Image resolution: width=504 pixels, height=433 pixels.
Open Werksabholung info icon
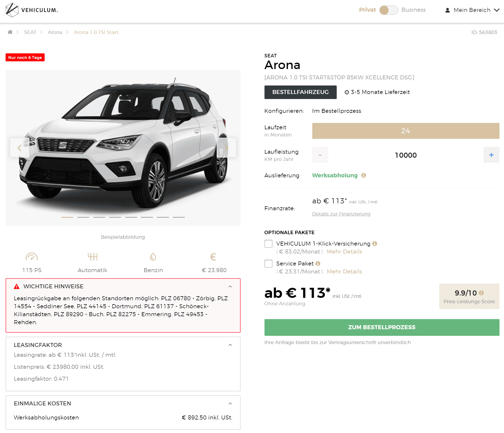point(364,175)
